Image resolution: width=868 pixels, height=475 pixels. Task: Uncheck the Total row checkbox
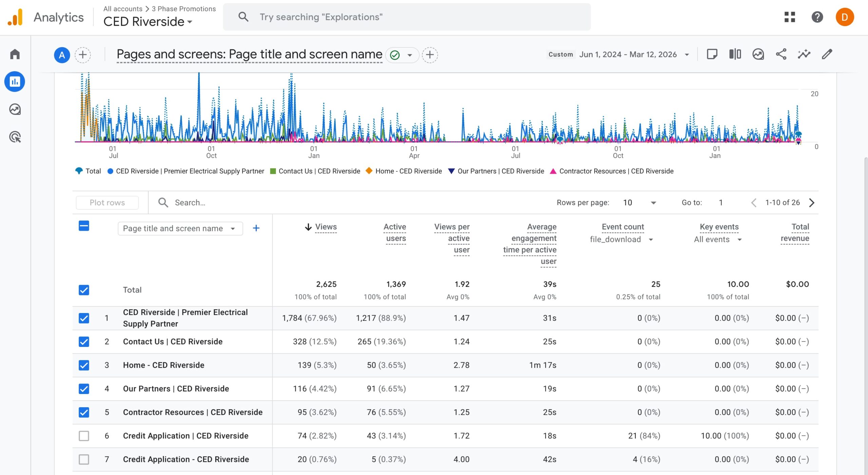coord(84,290)
